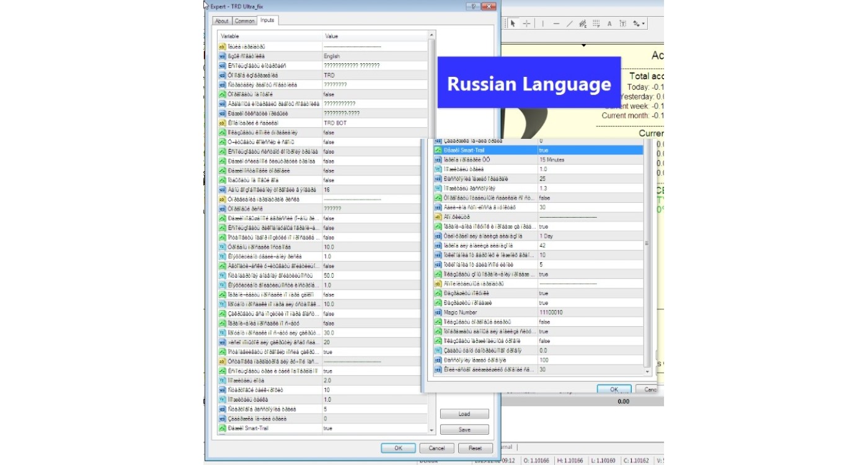Click the '15 Minutes' timeframe value
This screenshot has width=868, height=465.
[x=590, y=159]
